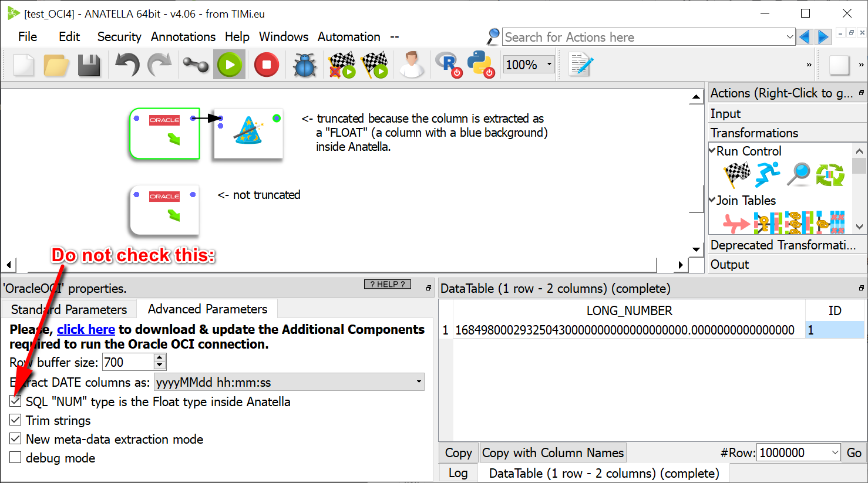
Task: Follow the "click here" download link
Action: coord(86,329)
